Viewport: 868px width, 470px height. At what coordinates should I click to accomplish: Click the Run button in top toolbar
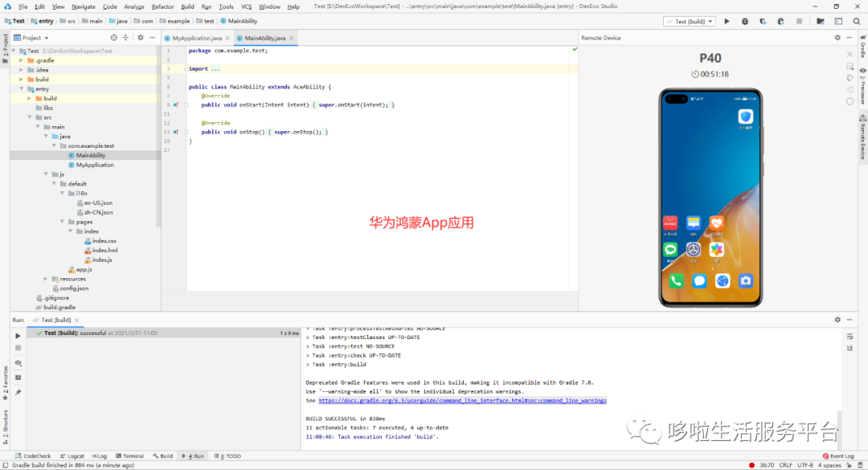coord(727,21)
